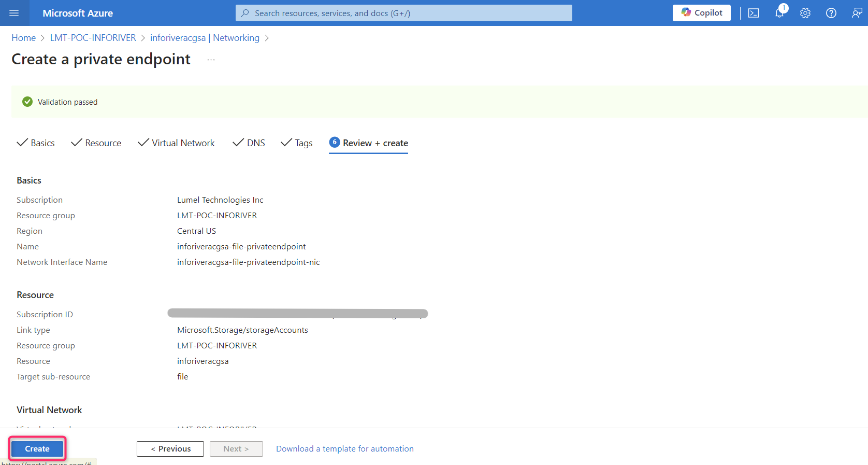Open the hamburger portal menu

(x=14, y=13)
